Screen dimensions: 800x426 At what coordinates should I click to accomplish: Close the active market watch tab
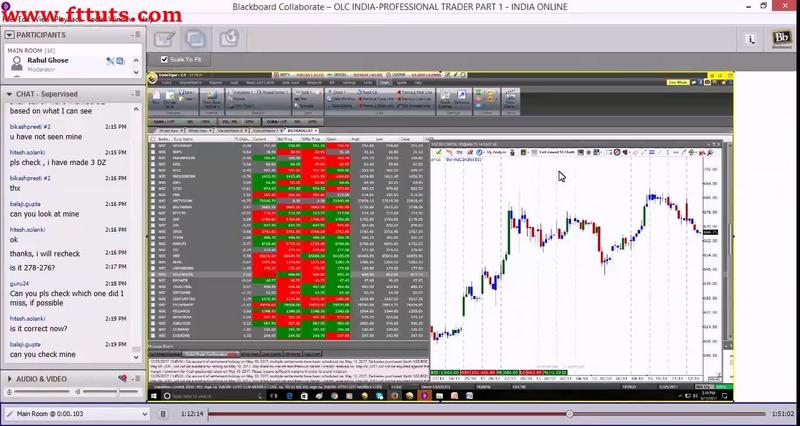[316, 131]
